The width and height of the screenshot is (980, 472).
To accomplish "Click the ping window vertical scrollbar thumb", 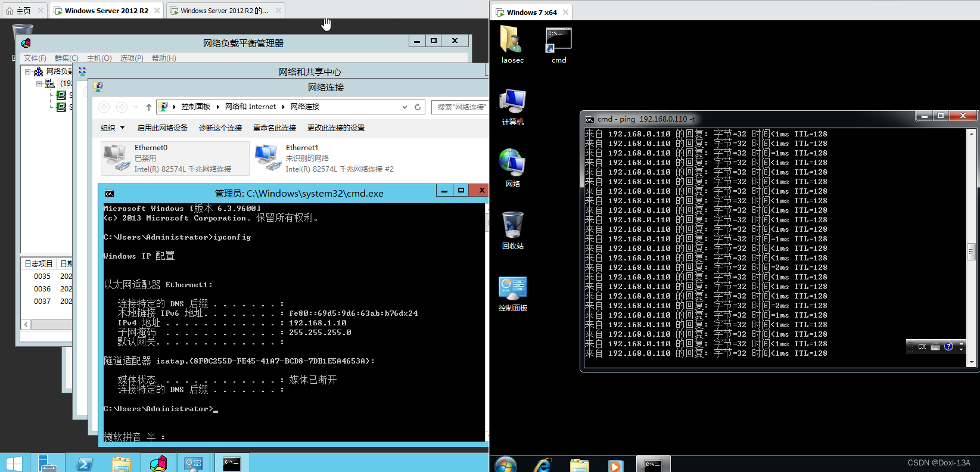I will coord(971,251).
